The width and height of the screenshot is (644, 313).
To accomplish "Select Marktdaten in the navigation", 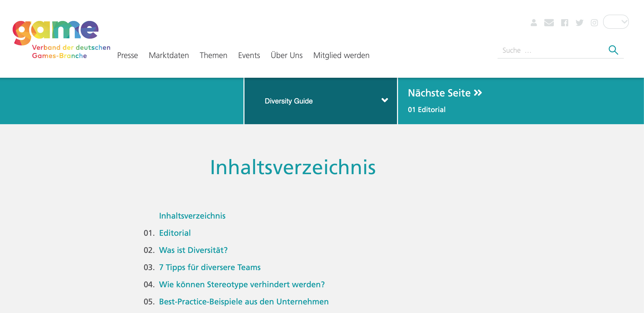I will point(169,55).
